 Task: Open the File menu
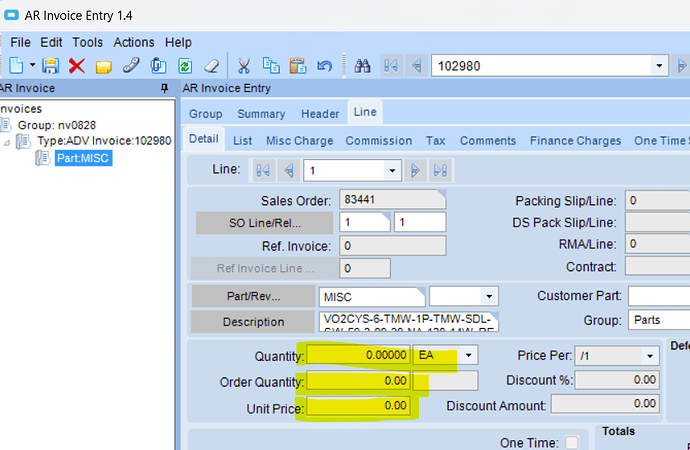pyautogui.click(x=20, y=42)
